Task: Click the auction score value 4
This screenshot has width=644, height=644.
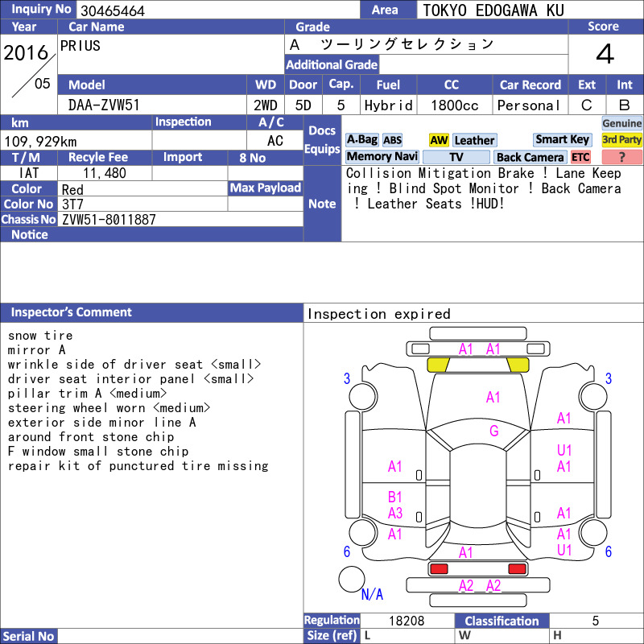Action: [605, 55]
